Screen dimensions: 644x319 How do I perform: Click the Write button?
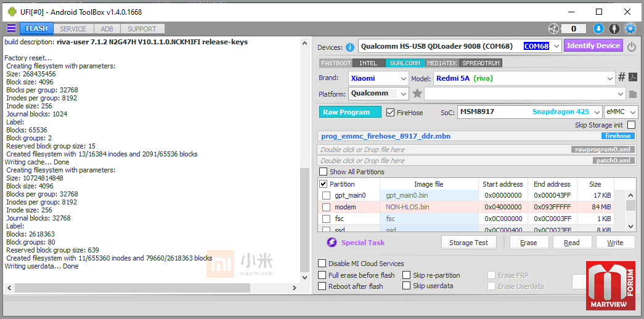click(615, 243)
